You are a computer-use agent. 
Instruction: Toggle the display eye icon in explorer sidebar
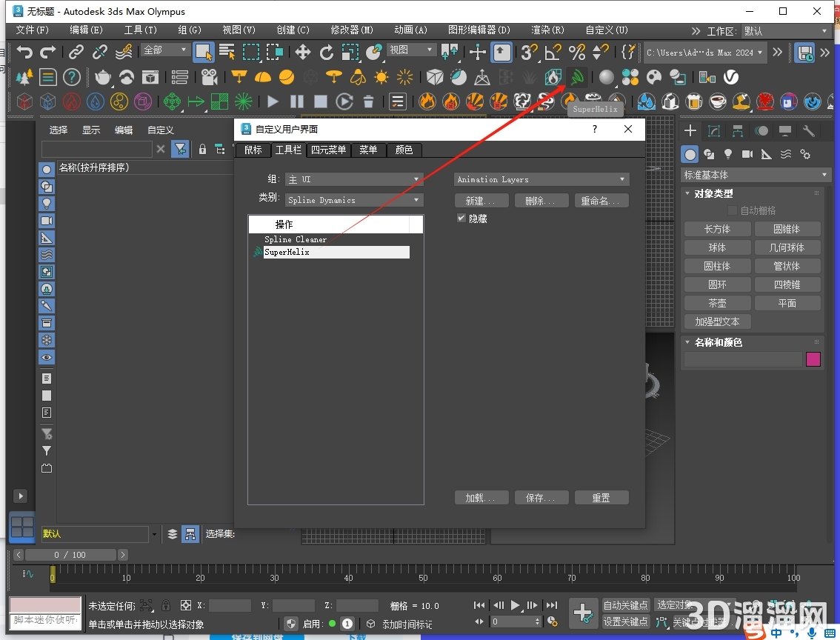click(x=47, y=357)
